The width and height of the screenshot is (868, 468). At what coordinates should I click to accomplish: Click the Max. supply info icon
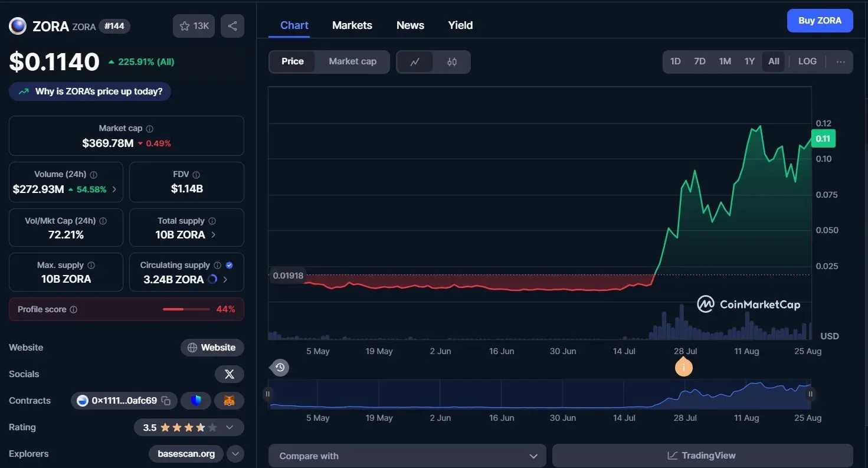(91, 266)
